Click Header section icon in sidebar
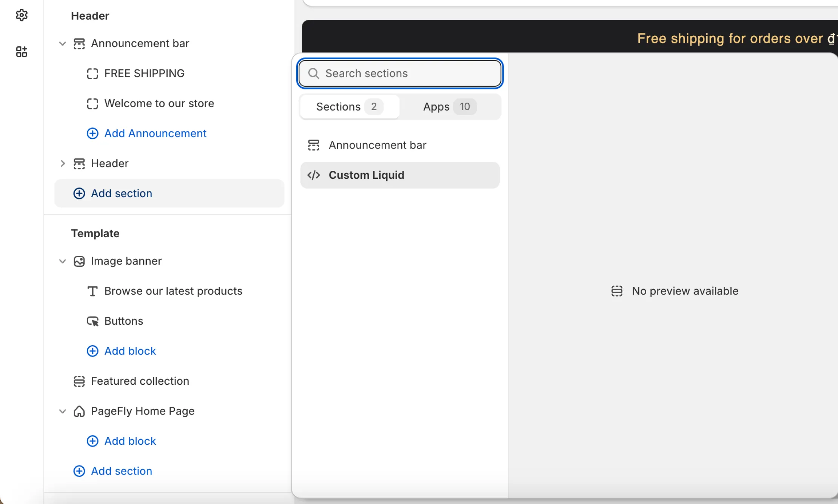838x504 pixels. pyautogui.click(x=79, y=163)
